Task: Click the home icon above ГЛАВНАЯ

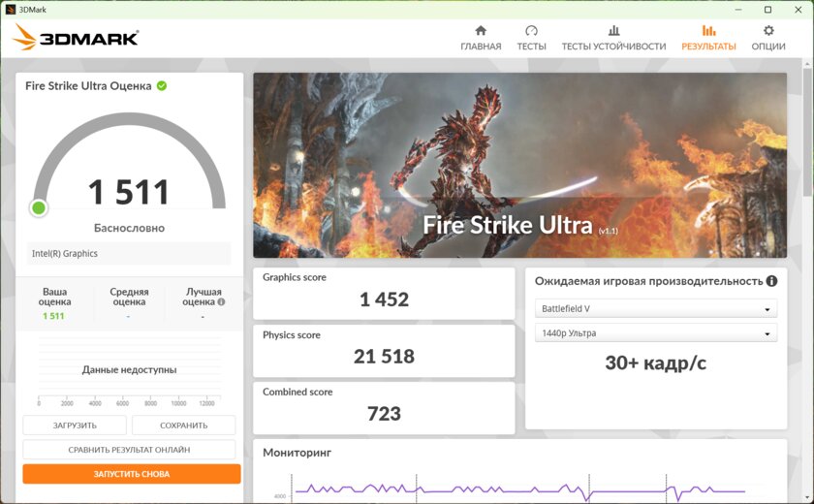Action: point(481,31)
